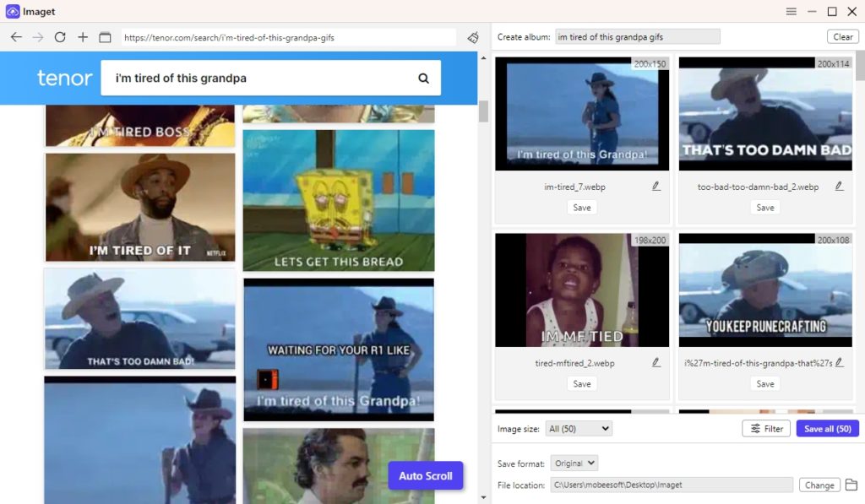Screen dimensions: 865x504
Task: Change the file location
Action: (x=819, y=485)
